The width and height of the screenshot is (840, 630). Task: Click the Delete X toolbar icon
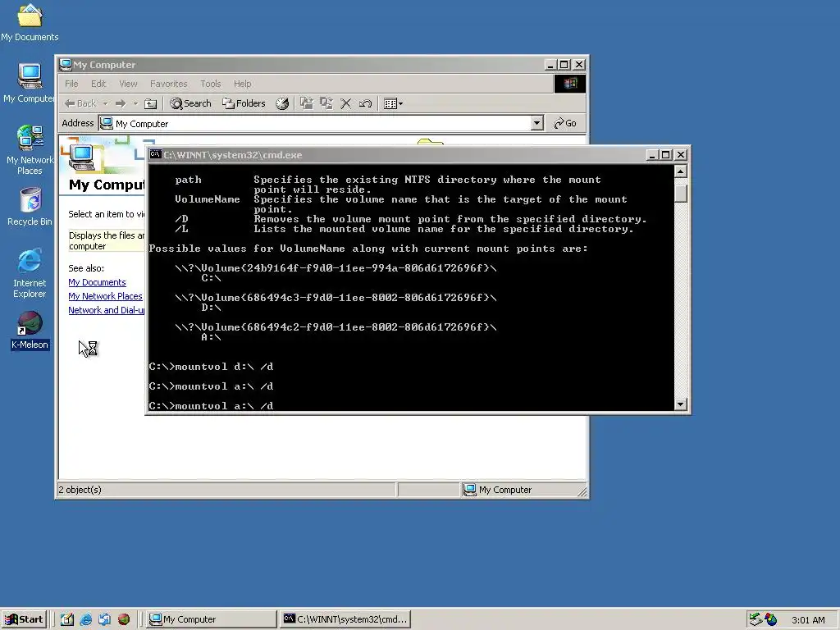(346, 103)
